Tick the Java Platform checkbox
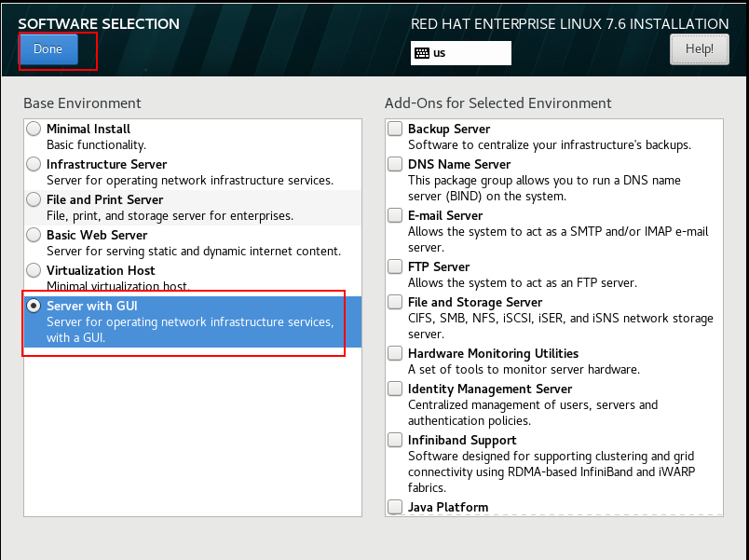Viewport: 749px width, 560px height. pyautogui.click(x=396, y=508)
